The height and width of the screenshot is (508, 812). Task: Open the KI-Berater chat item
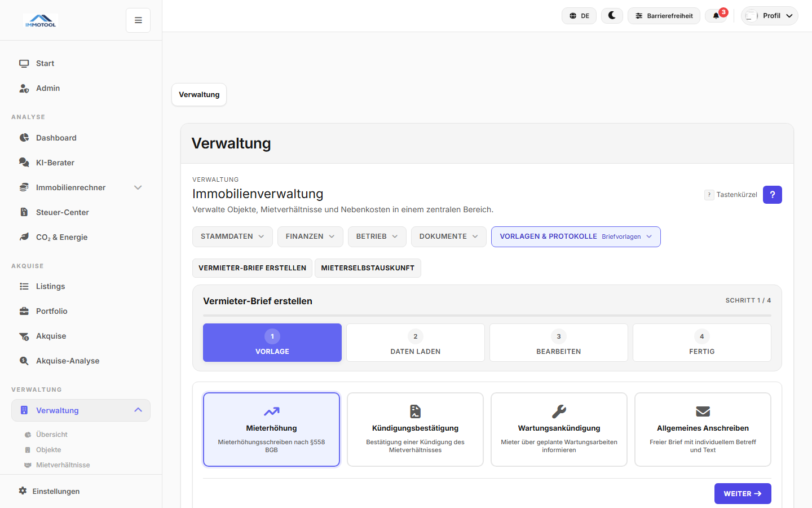(x=55, y=163)
